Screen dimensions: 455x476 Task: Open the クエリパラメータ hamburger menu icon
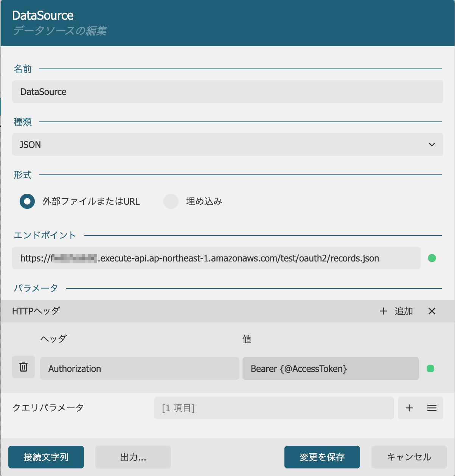pyautogui.click(x=432, y=408)
